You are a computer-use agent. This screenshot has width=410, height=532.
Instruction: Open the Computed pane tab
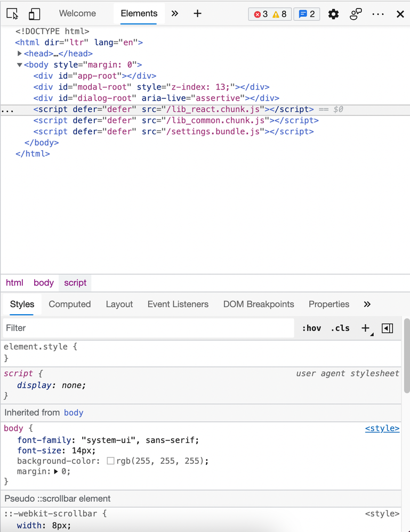point(70,304)
